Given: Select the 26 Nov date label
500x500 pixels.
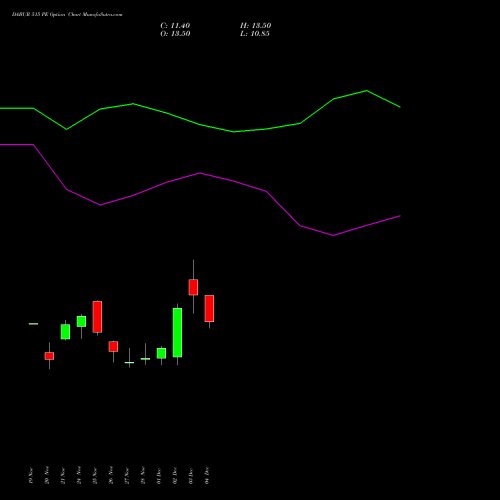Looking at the screenshot, I should [111, 475].
